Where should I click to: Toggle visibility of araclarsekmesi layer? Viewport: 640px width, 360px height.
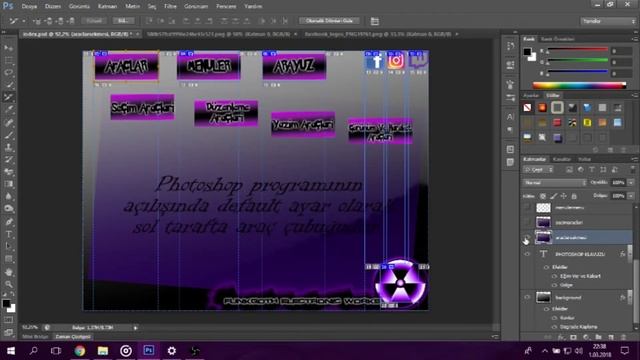coord(527,238)
